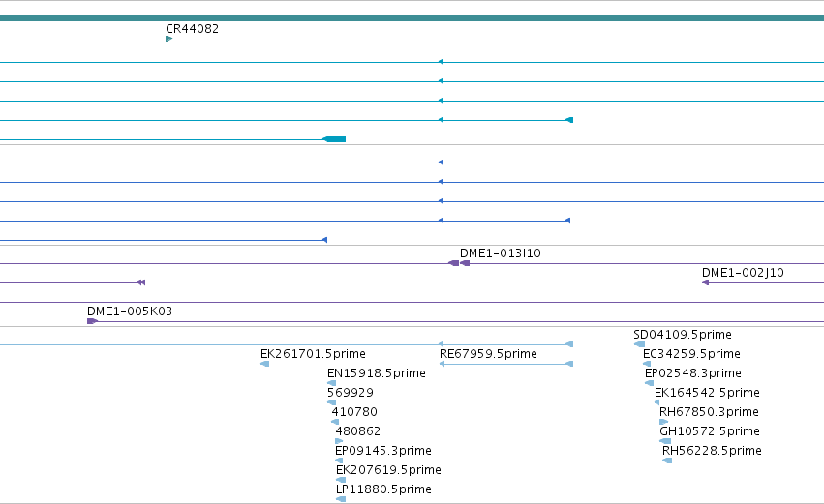Click the EK164542.5prime arrow glyph
Viewport: 824px width, 504px height.
point(656,402)
